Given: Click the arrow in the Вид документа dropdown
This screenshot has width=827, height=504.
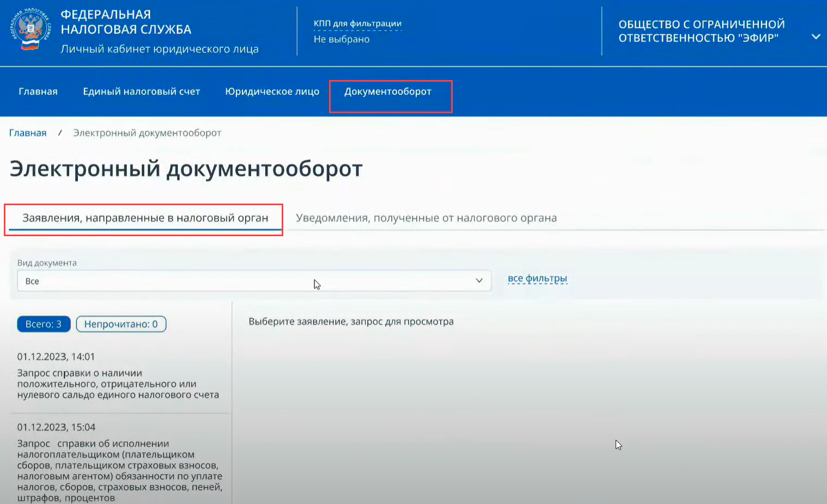Looking at the screenshot, I should [x=479, y=281].
